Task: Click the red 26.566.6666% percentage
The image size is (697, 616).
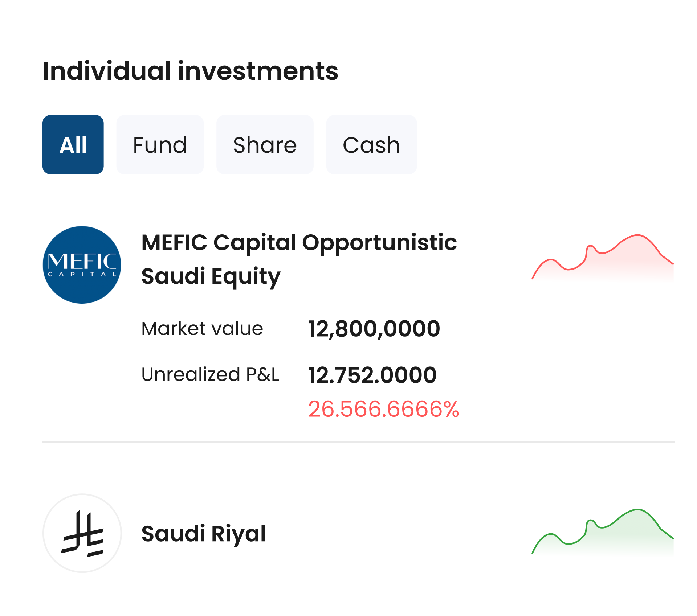Action: coord(383,409)
